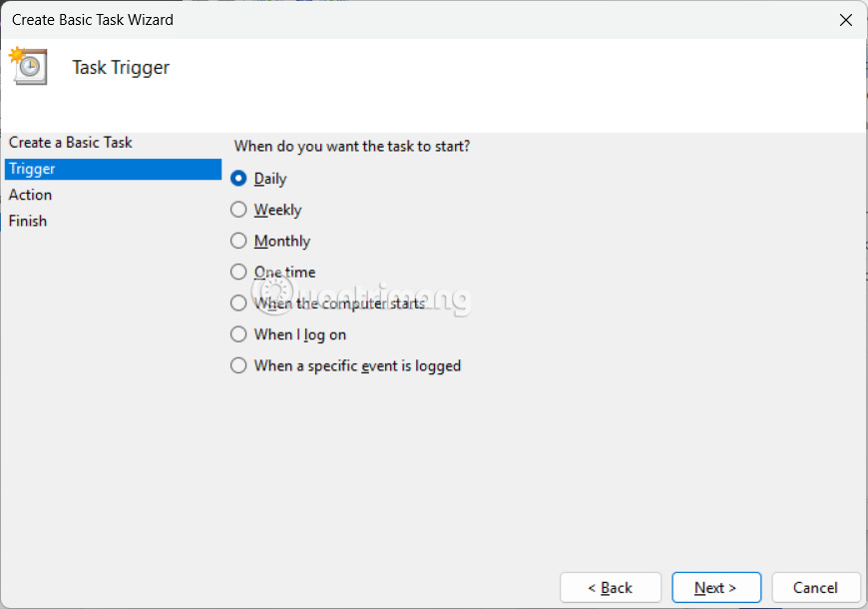Choose When a specific event is logged
The width and height of the screenshot is (868, 609).
[x=238, y=365]
